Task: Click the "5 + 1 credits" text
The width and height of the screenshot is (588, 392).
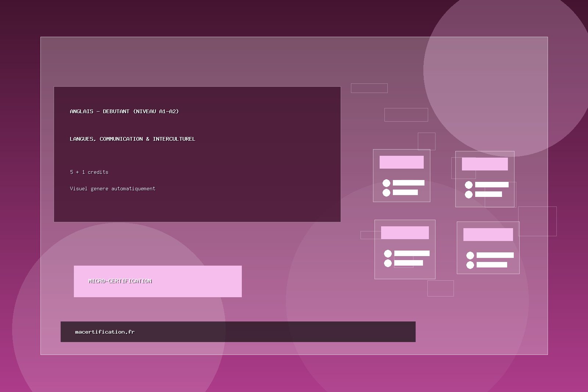Action: click(x=89, y=172)
